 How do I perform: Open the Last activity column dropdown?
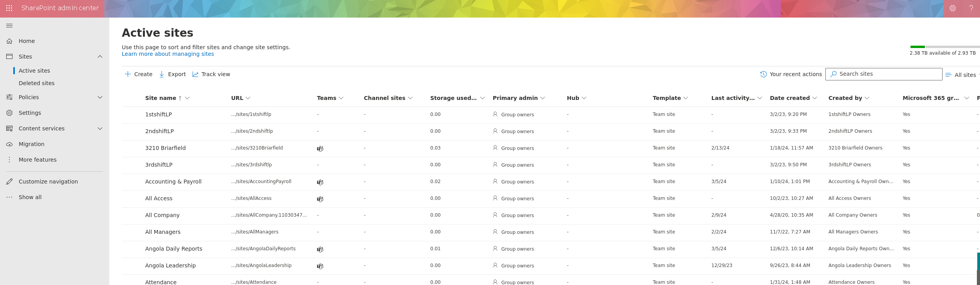click(x=760, y=98)
